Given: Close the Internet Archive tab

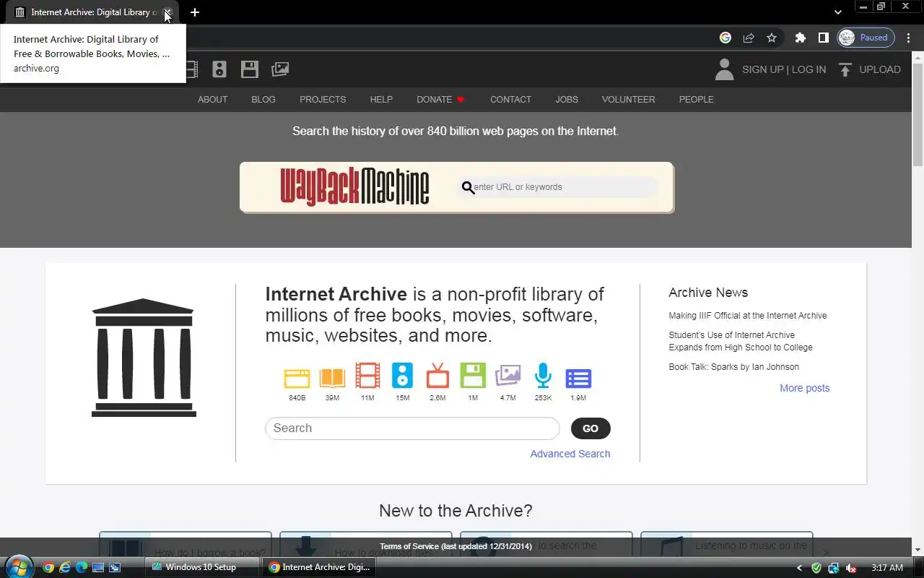Looking at the screenshot, I should pos(167,12).
